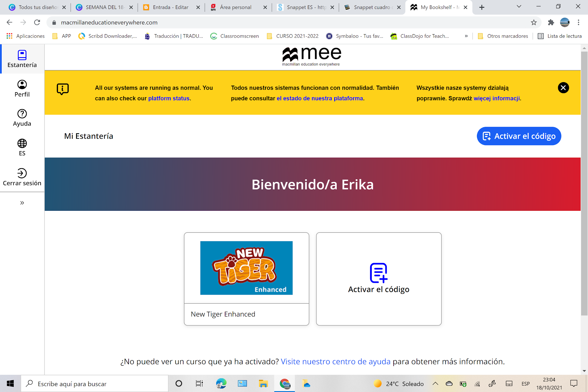This screenshot has width=588, height=392.
Task: Open Scribd Downloader bookmark
Action: tap(108, 36)
